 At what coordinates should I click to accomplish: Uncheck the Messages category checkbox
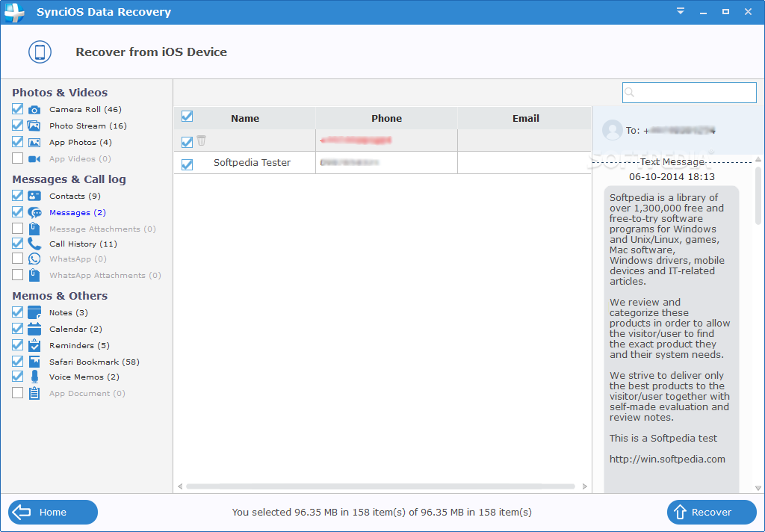tap(18, 211)
